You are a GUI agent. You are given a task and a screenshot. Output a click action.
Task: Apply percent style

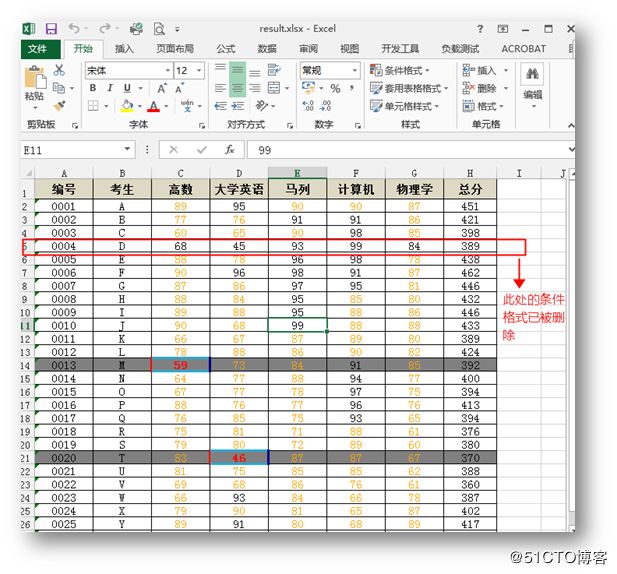click(x=335, y=88)
